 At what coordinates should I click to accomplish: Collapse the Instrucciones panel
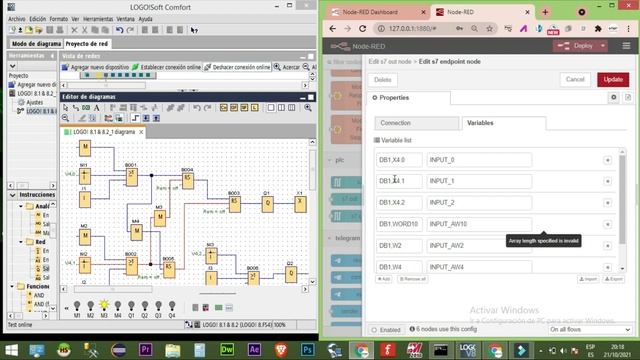click(x=13, y=195)
